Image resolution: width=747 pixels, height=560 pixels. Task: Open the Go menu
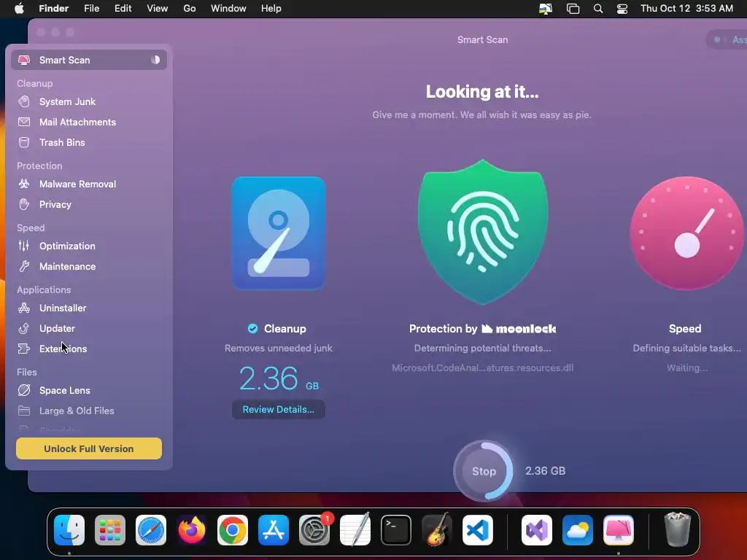click(x=190, y=9)
